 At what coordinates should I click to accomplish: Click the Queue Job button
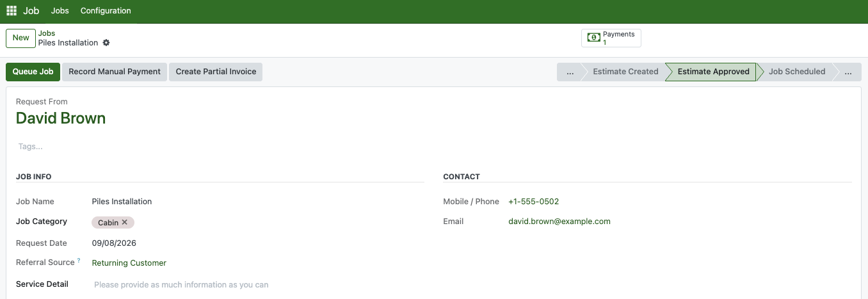33,72
